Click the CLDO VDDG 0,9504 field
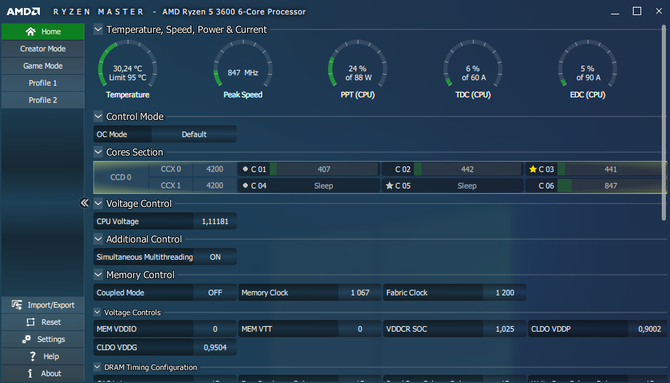The width and height of the screenshot is (670, 383). pos(215,347)
